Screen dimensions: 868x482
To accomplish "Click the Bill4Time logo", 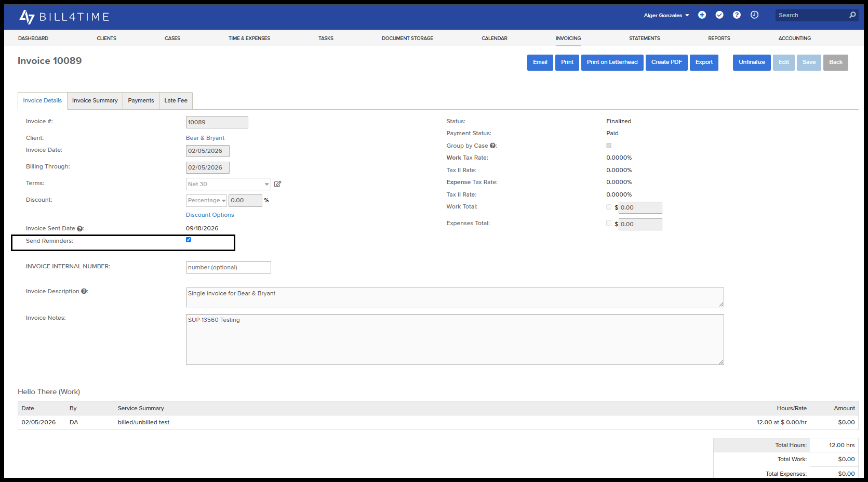I will click(x=64, y=17).
